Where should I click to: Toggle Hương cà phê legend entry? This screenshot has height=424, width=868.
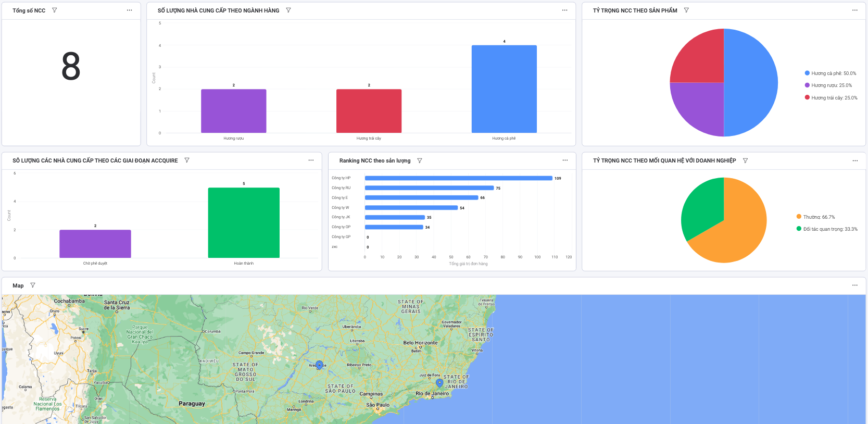pyautogui.click(x=830, y=73)
